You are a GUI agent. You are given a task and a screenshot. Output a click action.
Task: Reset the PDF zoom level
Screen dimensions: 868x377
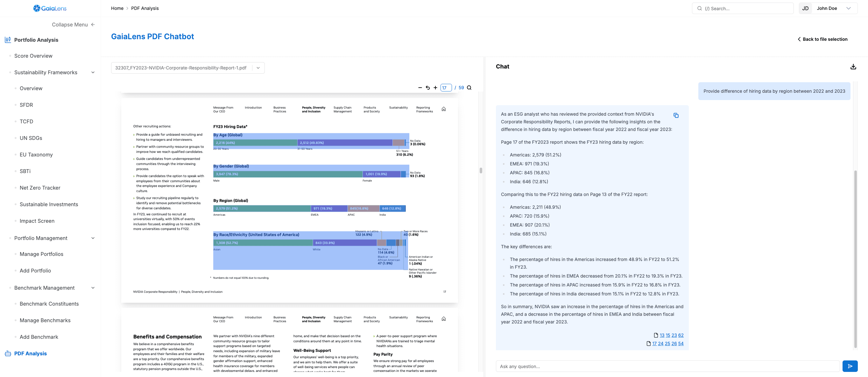click(427, 88)
